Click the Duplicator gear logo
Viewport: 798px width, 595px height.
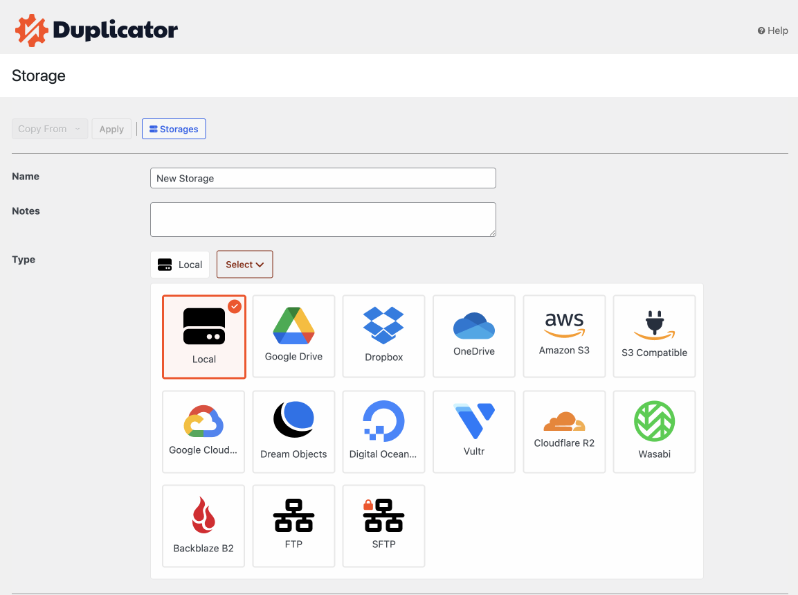[x=32, y=31]
